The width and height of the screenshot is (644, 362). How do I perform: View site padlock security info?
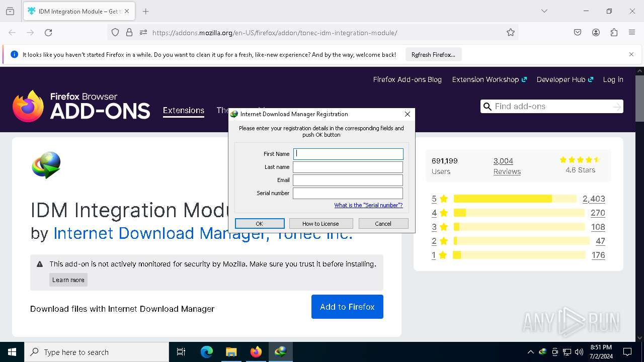129,33
